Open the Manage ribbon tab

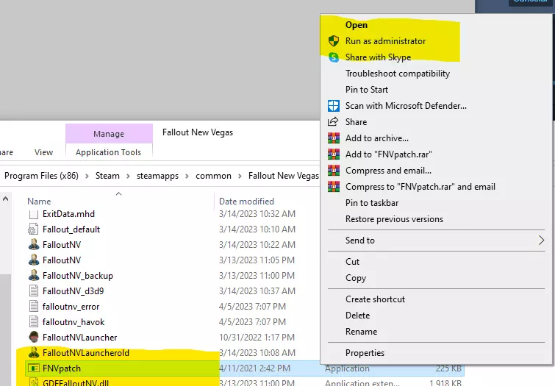tap(109, 134)
